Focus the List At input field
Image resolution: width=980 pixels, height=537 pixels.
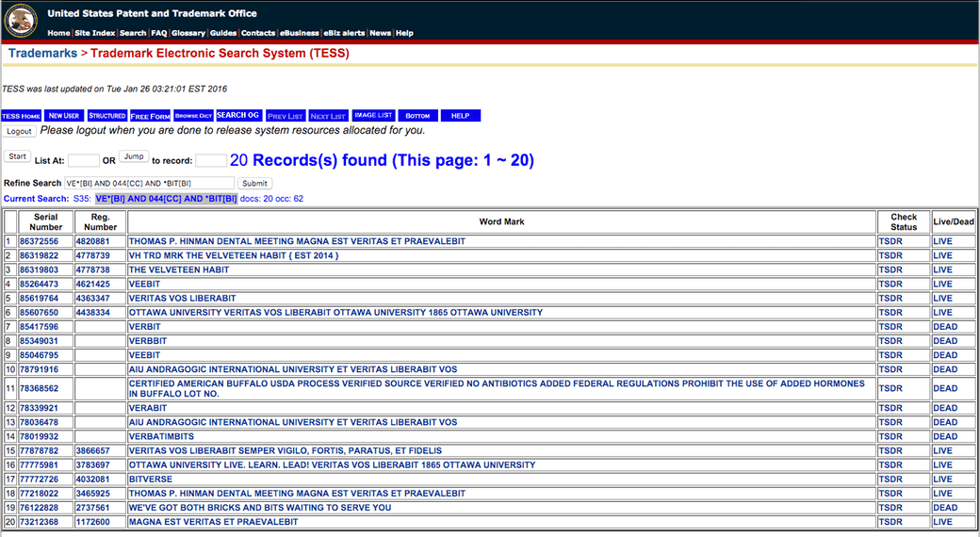tap(84, 161)
